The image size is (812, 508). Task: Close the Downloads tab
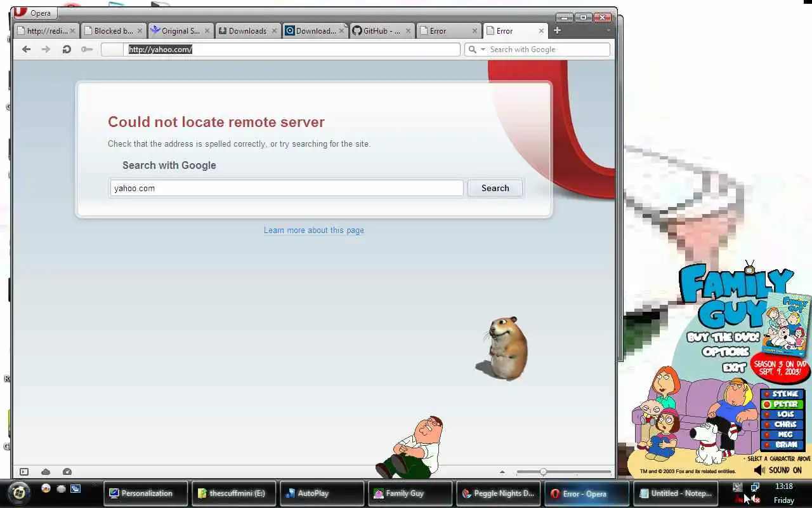274,30
